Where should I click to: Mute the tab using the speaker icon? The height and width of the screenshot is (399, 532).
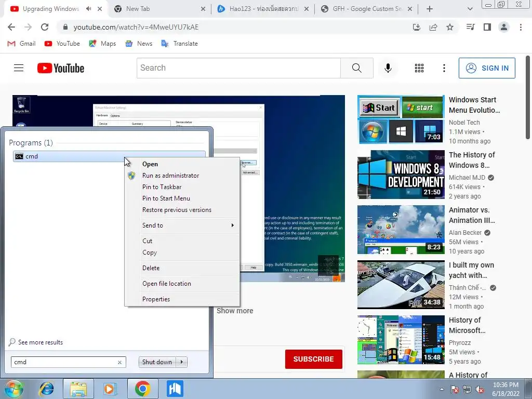click(x=88, y=9)
